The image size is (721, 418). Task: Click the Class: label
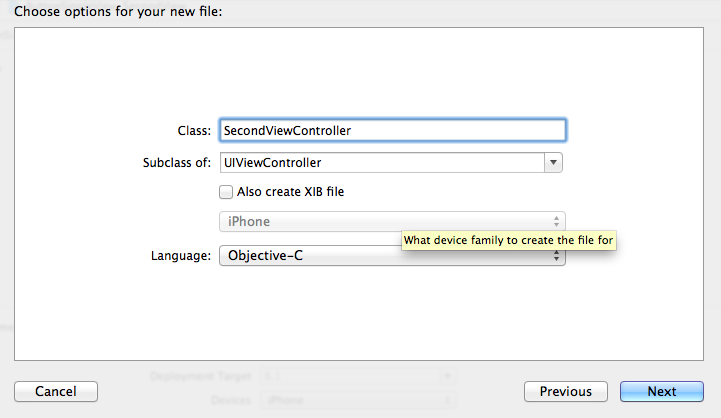click(x=193, y=131)
